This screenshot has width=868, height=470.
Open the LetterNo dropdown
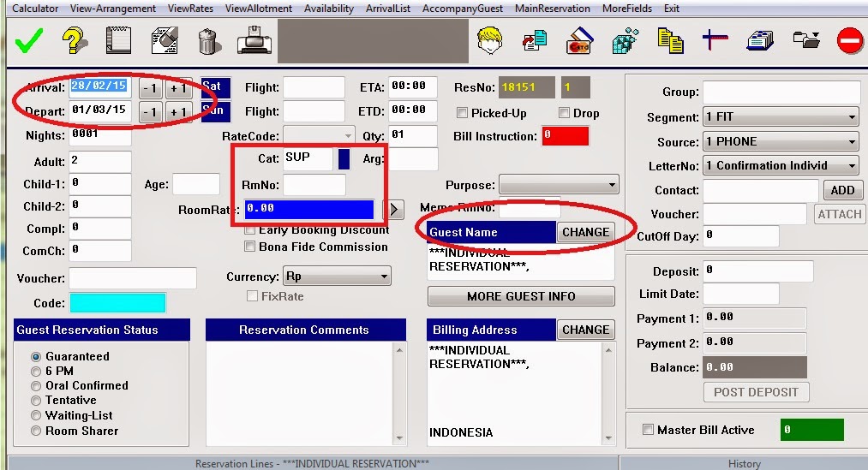point(781,165)
